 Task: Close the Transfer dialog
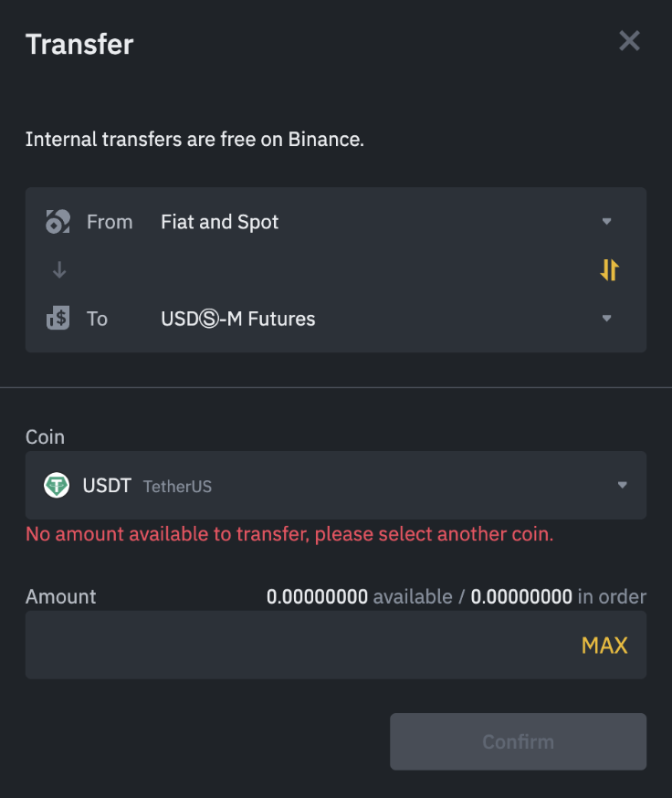tap(629, 41)
